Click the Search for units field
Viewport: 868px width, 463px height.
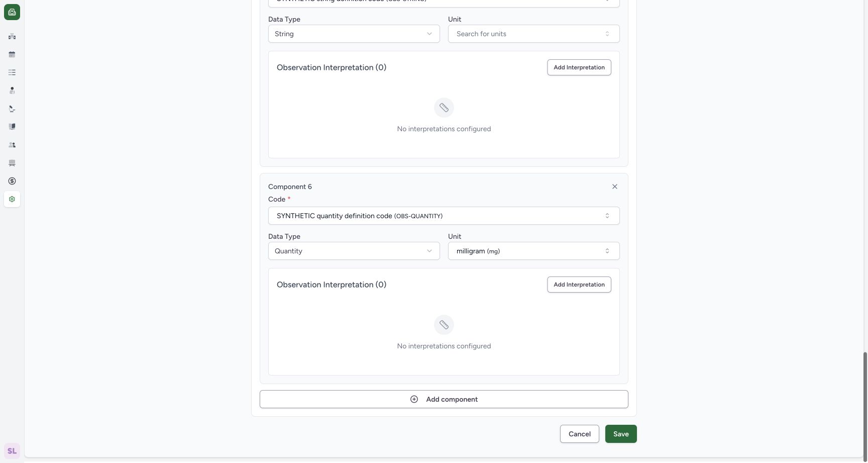coord(534,34)
